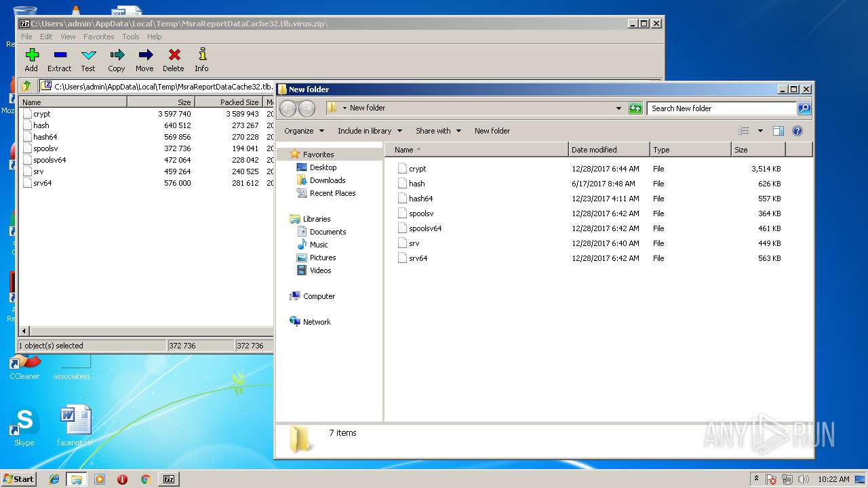Select spoolsv file in 7-Zip list

[x=45, y=148]
